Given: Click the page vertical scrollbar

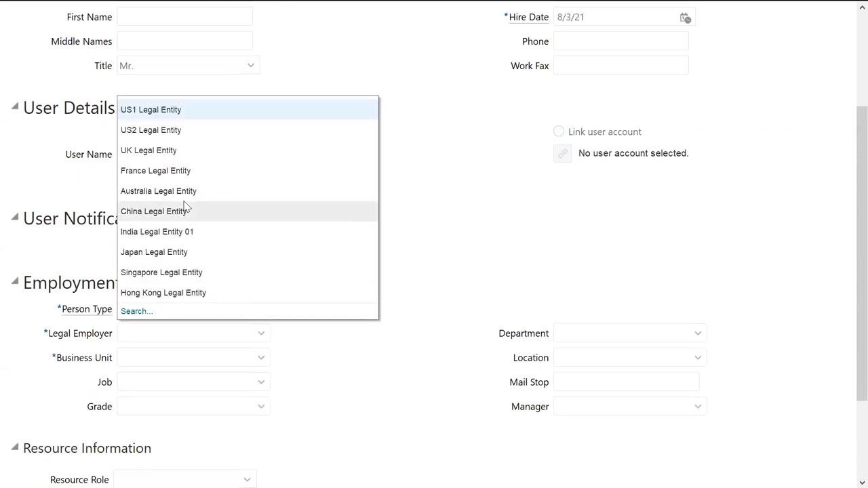Looking at the screenshot, I should coord(862,253).
